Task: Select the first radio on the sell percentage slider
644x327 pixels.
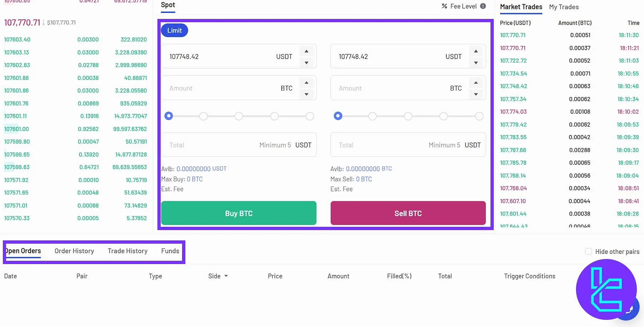Action: (x=338, y=116)
